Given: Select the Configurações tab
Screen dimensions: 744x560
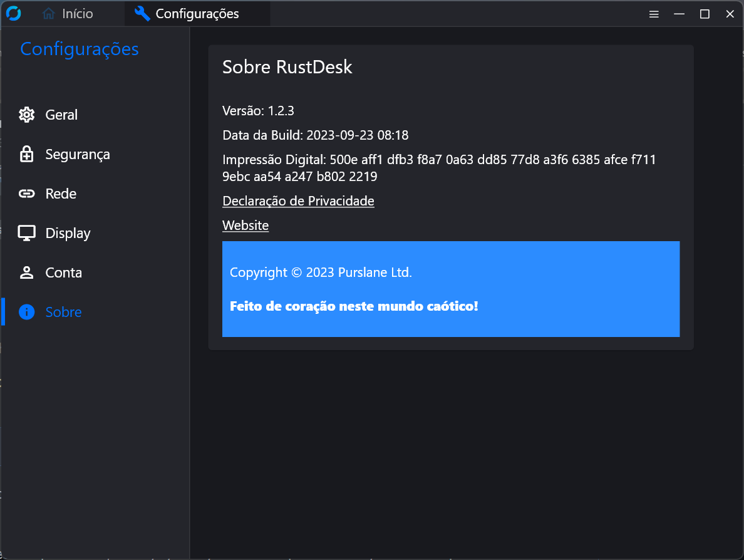Looking at the screenshot, I should [x=197, y=14].
